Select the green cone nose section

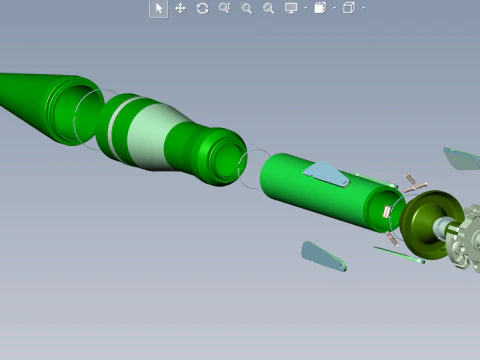pos(37,103)
